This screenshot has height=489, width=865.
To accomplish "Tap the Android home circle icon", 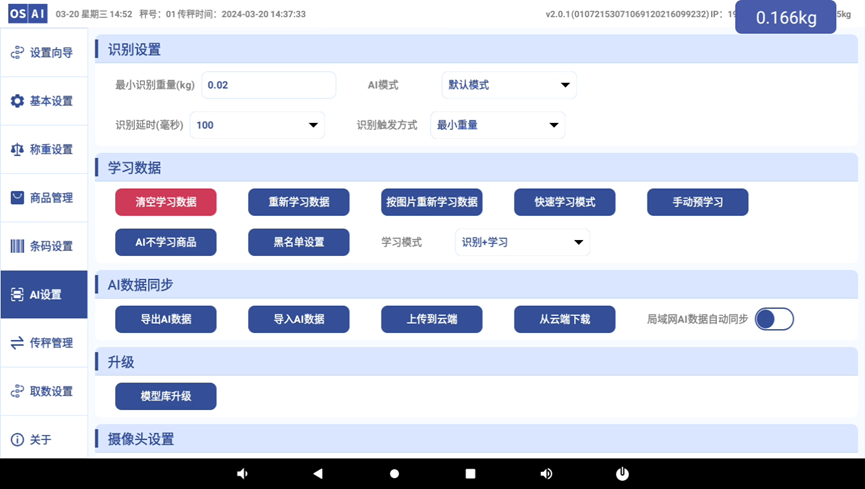I will coord(394,474).
